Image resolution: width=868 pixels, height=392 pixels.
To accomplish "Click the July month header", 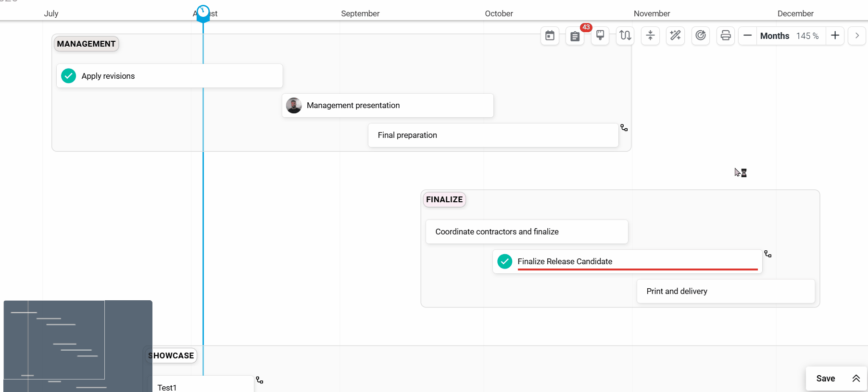I will (51, 13).
